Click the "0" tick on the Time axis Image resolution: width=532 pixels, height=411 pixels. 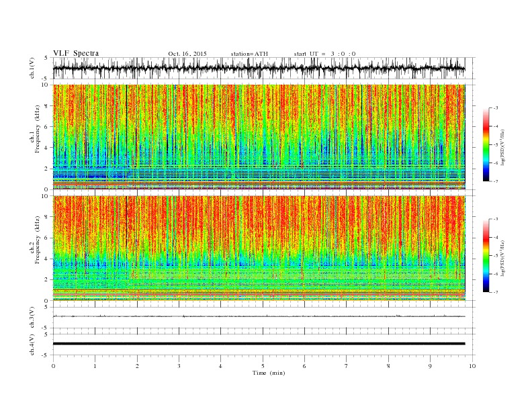(x=53, y=366)
